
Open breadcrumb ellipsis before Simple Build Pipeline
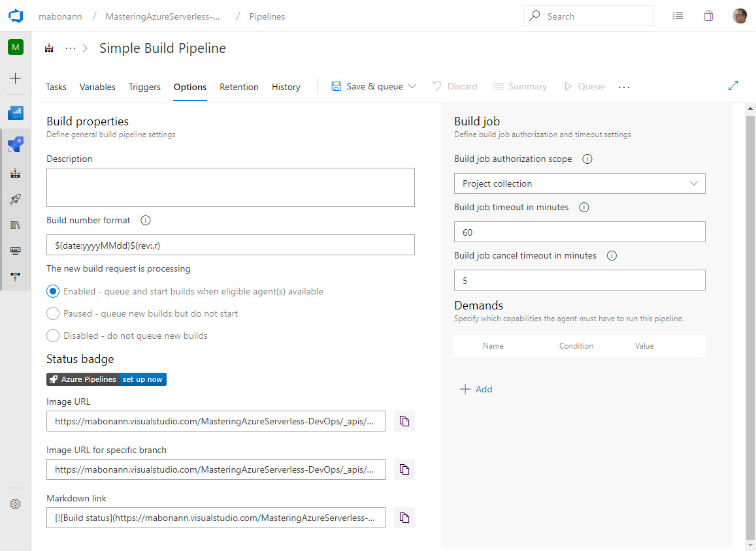tap(71, 48)
